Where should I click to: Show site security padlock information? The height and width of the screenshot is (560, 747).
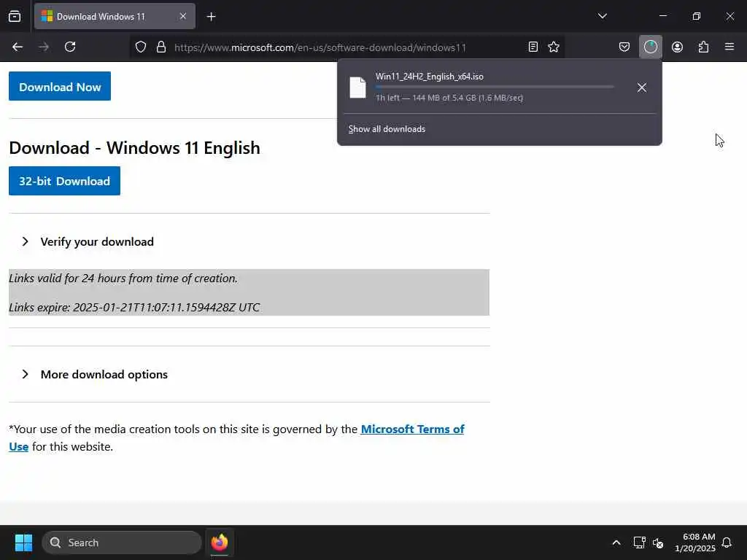pyautogui.click(x=161, y=47)
